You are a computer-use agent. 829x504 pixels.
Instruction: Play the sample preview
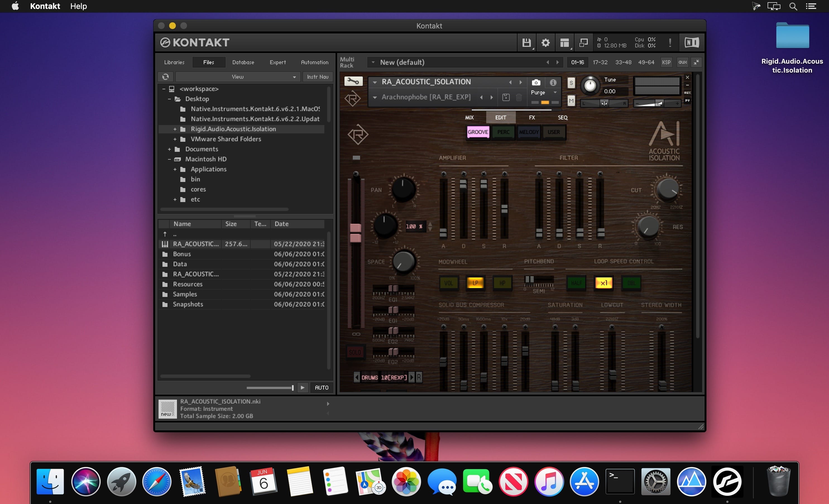pos(303,388)
